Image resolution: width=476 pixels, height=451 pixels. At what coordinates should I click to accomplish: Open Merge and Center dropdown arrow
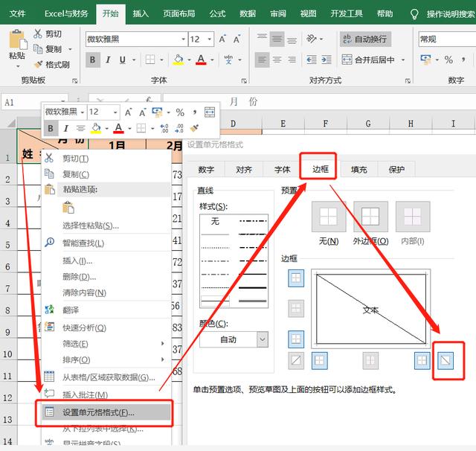pos(403,60)
